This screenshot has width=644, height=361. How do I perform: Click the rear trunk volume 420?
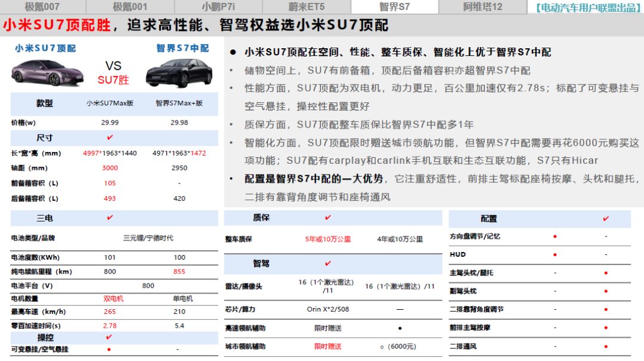coord(179,198)
